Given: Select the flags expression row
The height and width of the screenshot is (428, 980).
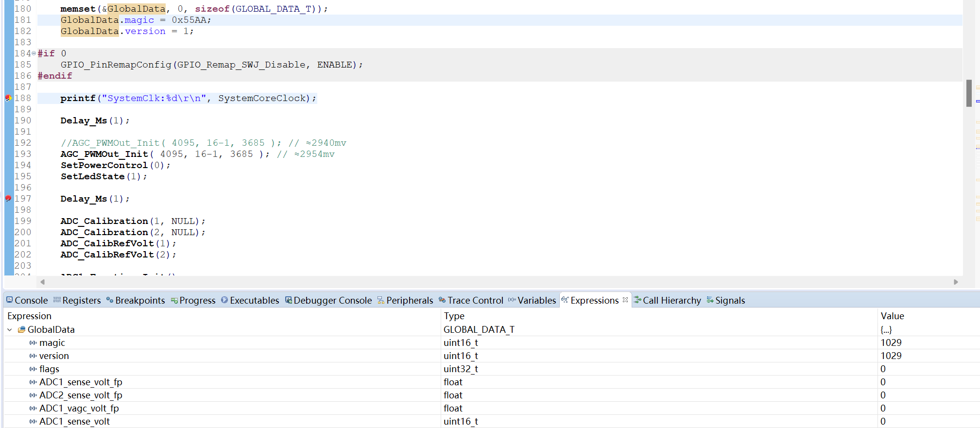Looking at the screenshot, I should (492, 369).
